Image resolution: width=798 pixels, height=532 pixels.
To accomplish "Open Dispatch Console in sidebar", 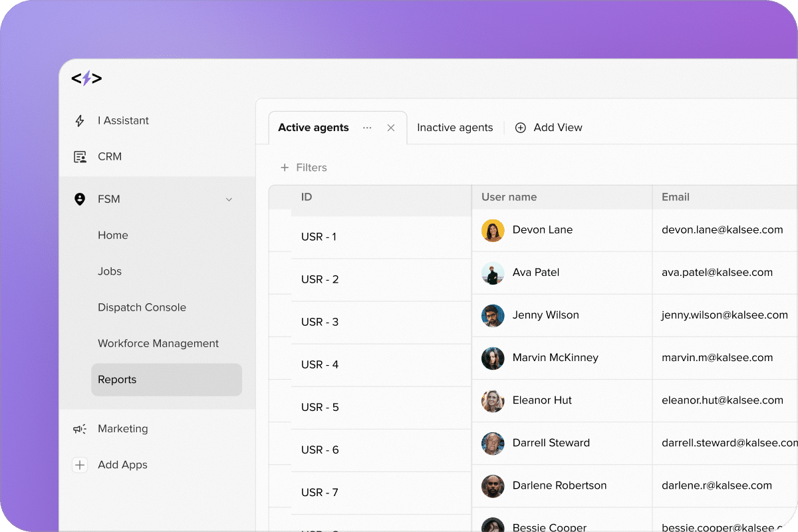I will [142, 307].
